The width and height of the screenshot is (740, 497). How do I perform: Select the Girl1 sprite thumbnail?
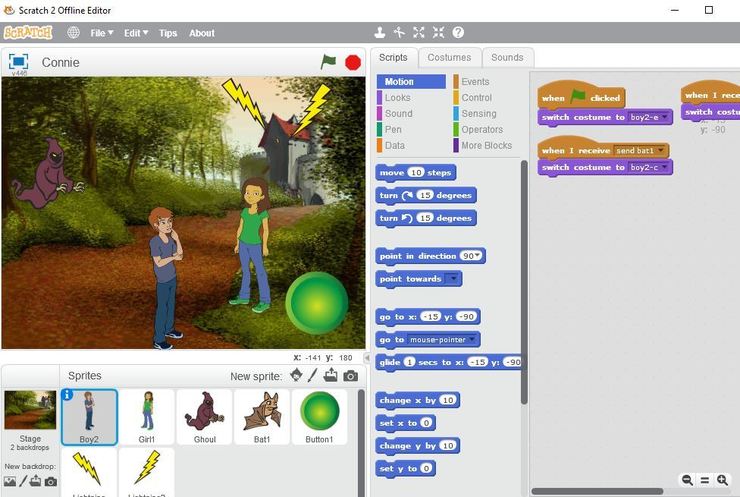point(147,417)
